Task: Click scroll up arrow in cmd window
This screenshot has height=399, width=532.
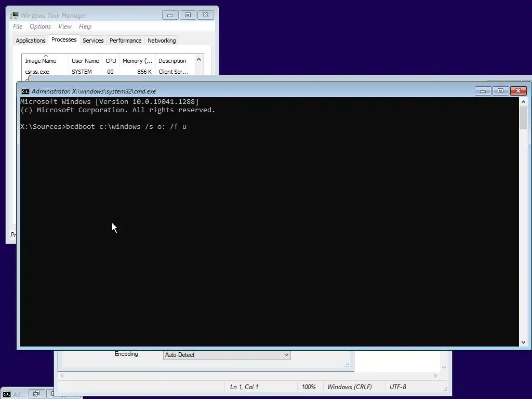Action: click(x=523, y=102)
